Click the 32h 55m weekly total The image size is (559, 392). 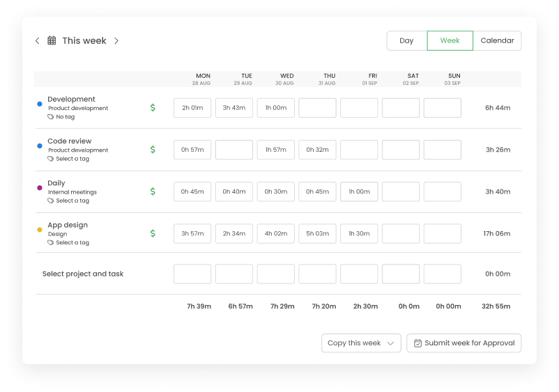496,306
